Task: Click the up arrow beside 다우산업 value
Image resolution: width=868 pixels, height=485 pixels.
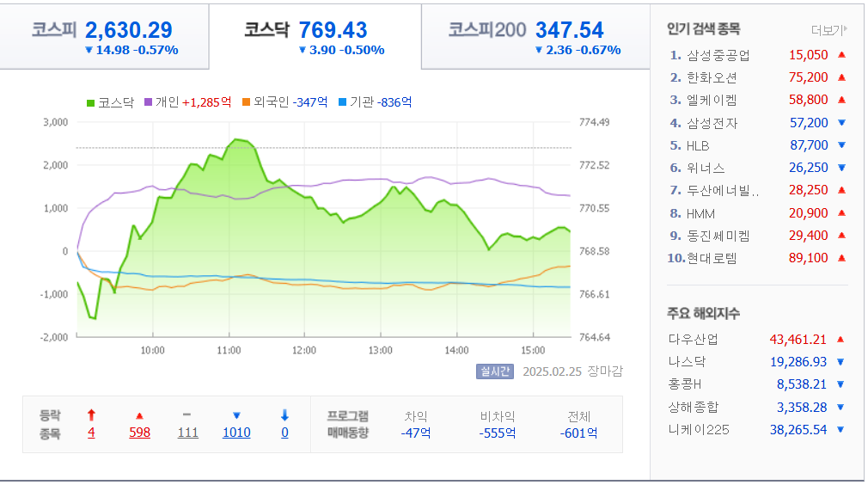Action: coord(840,340)
